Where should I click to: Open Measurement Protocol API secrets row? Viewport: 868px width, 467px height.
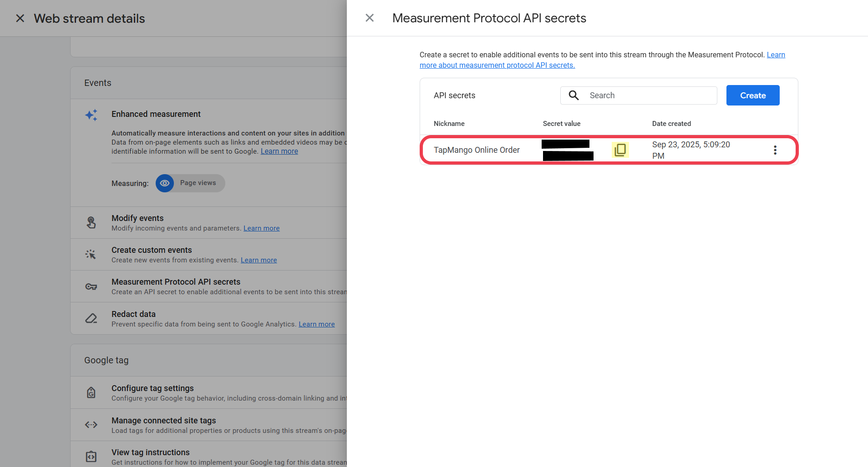coord(209,286)
